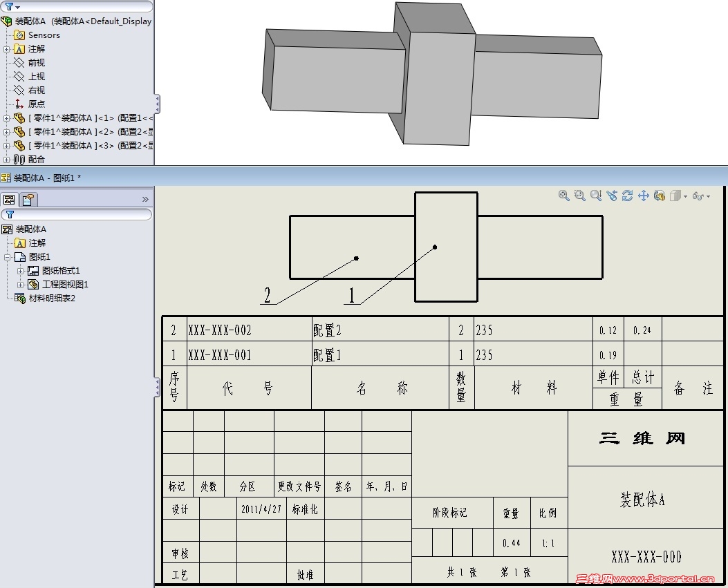Open the Display Style dropdown arrow
Image resolution: width=728 pixels, height=588 pixels.
(x=685, y=197)
